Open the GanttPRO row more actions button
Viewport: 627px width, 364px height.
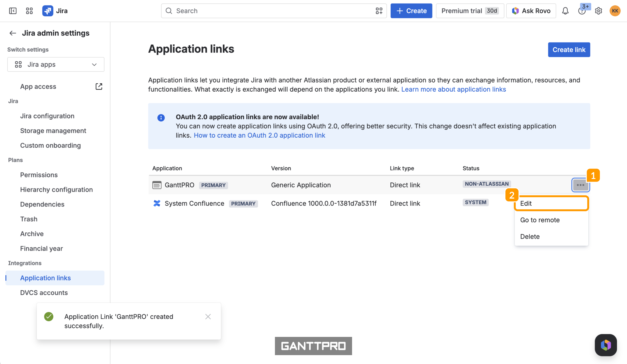tap(580, 185)
